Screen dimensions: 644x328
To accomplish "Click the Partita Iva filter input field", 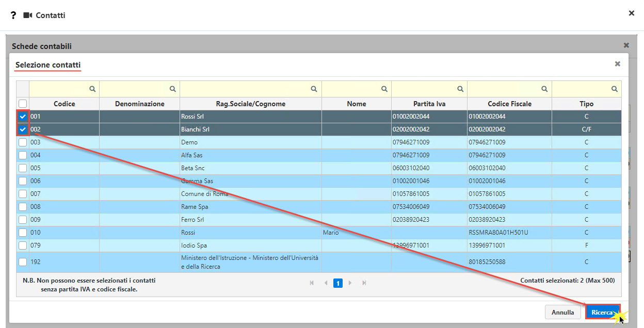I will (429, 89).
